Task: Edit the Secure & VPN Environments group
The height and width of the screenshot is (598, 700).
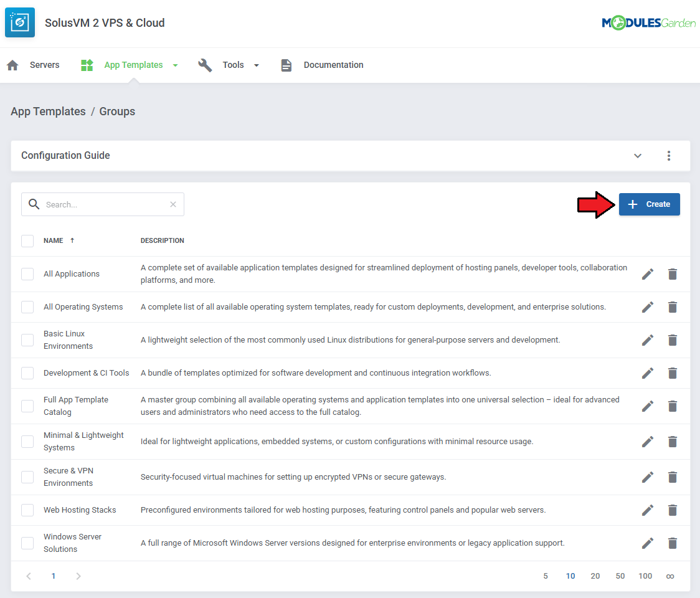Action: [647, 477]
